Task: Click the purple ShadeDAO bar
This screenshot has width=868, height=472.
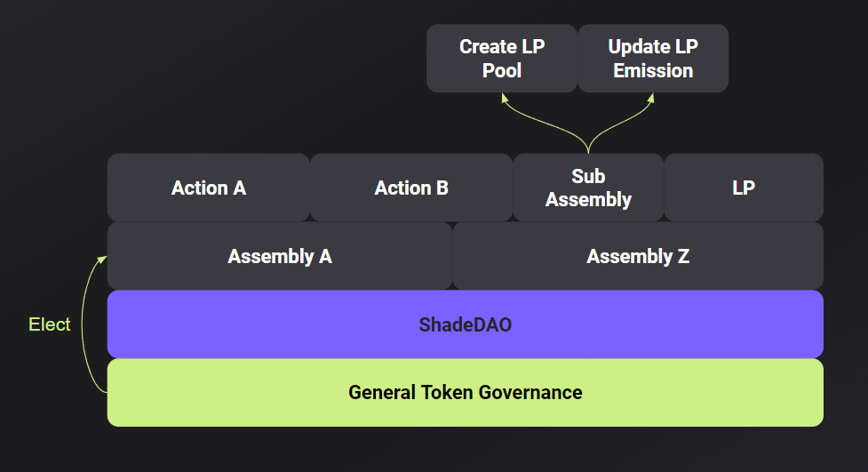Action: 465,324
